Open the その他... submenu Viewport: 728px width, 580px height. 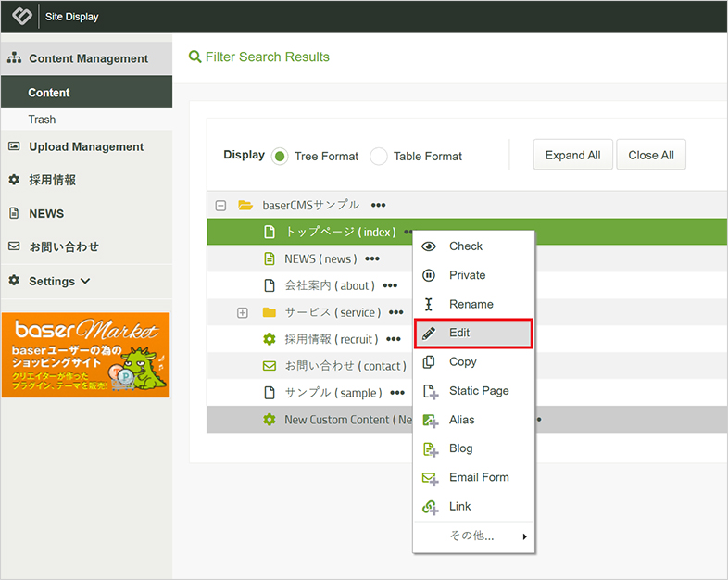(474, 536)
